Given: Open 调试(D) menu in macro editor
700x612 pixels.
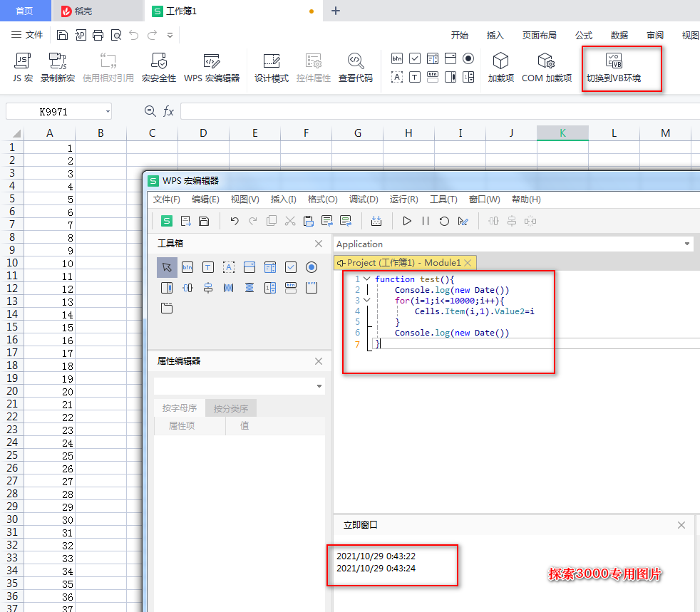Looking at the screenshot, I should 364,199.
